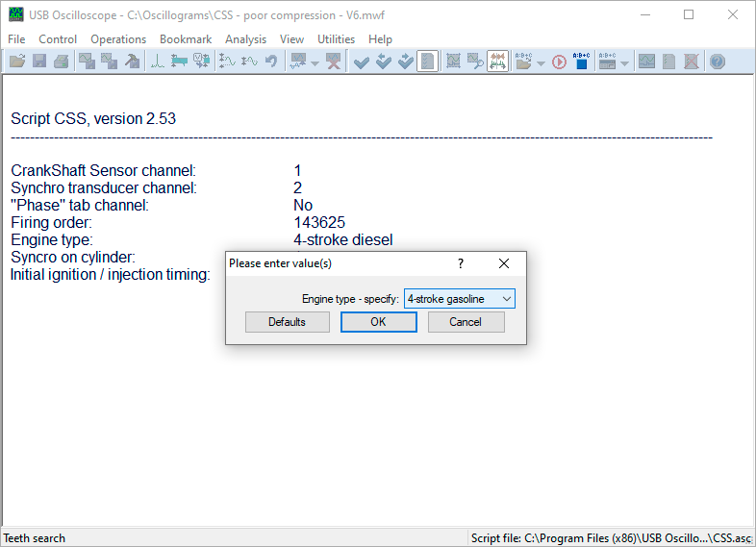Click the Script file path in status bar
Viewport: 756px width, 547px height.
[x=611, y=538]
